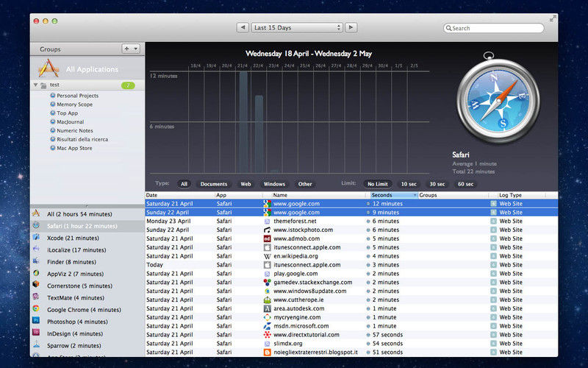The height and width of the screenshot is (368, 588).
Task: Select Top App group item
Action: (x=68, y=113)
